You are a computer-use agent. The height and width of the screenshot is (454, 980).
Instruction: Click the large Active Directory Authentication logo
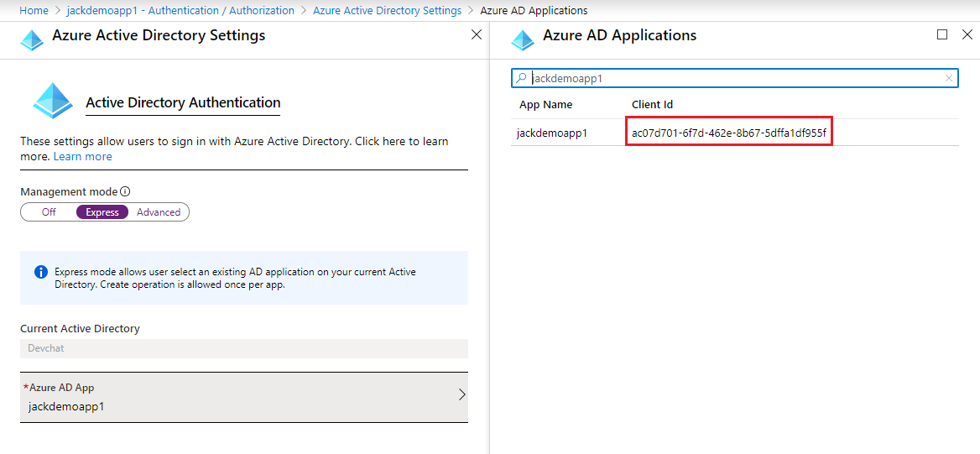tap(53, 102)
